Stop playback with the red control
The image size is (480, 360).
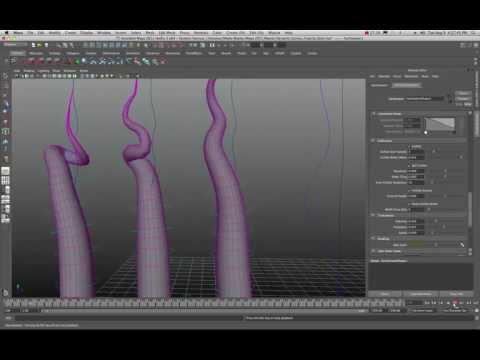click(455, 303)
